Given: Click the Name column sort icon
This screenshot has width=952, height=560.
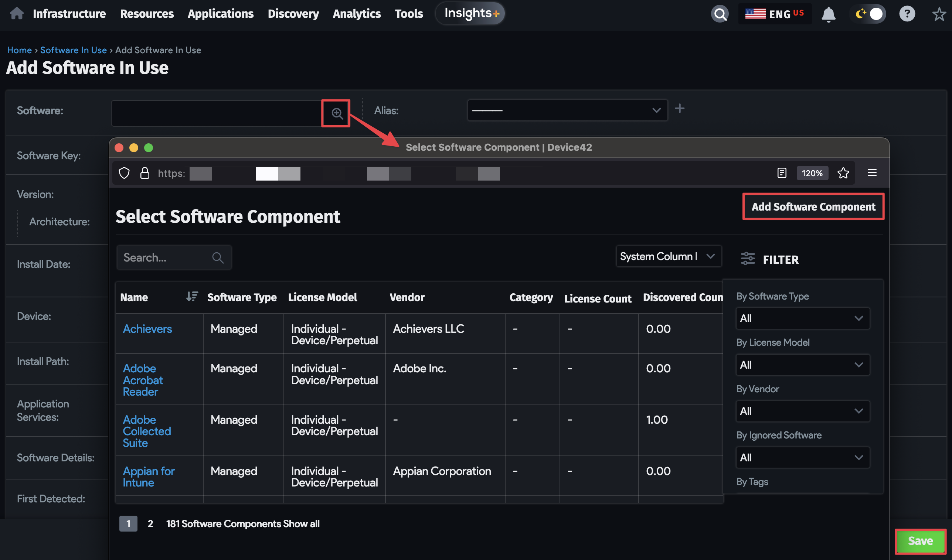Looking at the screenshot, I should coord(192,297).
